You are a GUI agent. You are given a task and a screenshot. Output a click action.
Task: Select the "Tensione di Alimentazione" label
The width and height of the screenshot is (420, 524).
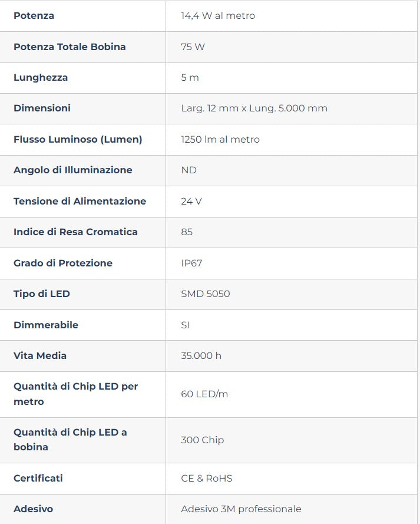[80, 201]
